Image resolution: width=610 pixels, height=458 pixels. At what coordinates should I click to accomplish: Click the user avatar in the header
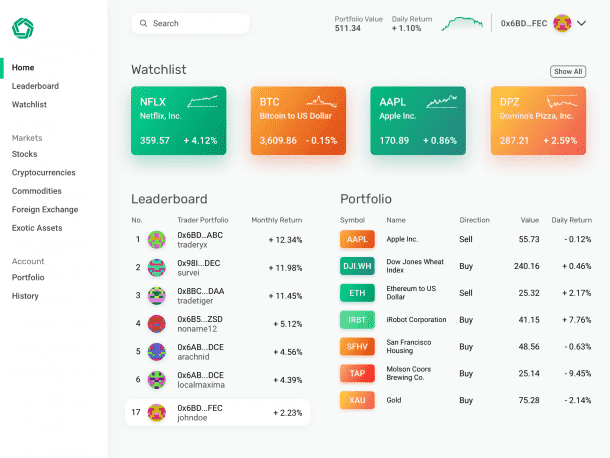(x=562, y=23)
